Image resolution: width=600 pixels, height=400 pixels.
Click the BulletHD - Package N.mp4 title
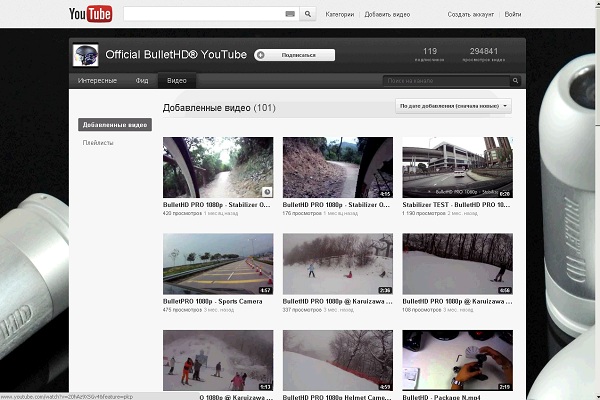click(441, 397)
